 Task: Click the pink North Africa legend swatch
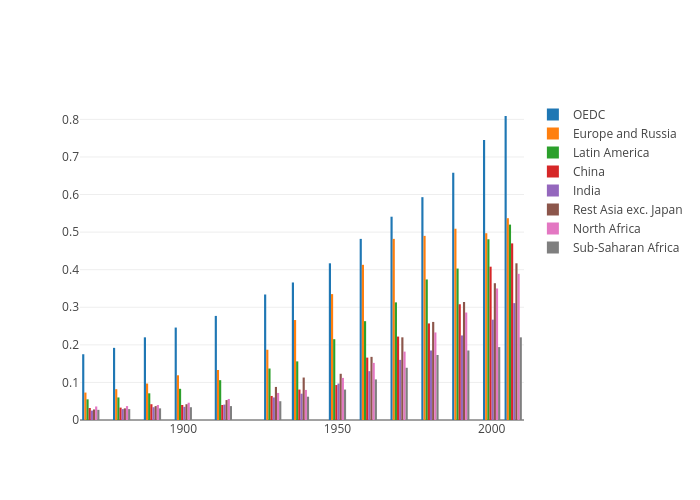553,228
